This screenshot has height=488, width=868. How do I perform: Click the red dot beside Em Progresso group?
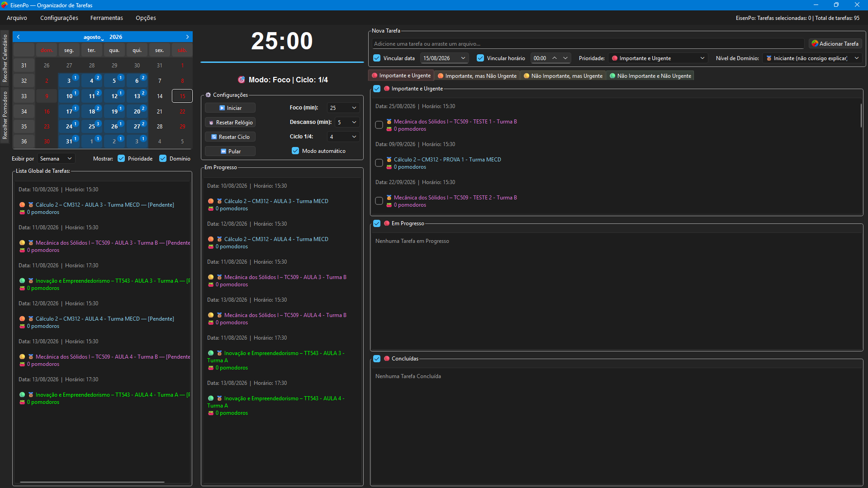[387, 223]
